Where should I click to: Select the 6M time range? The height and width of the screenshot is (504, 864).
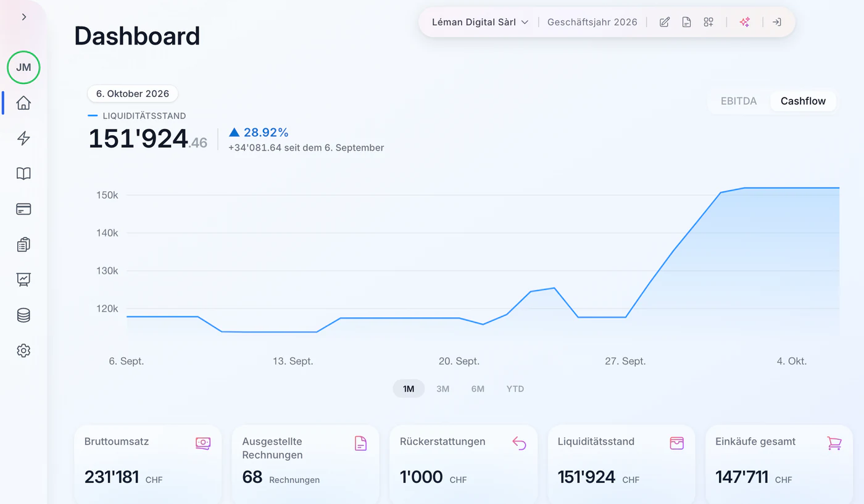tap(478, 389)
